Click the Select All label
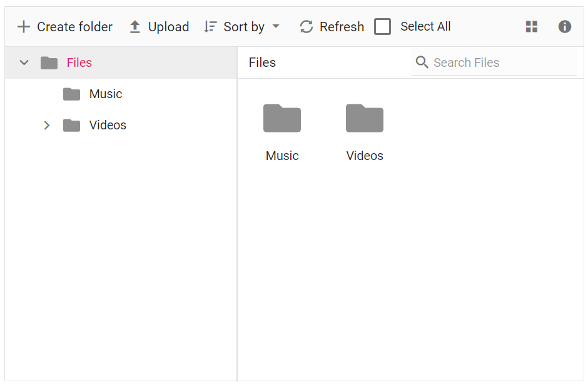 point(425,27)
